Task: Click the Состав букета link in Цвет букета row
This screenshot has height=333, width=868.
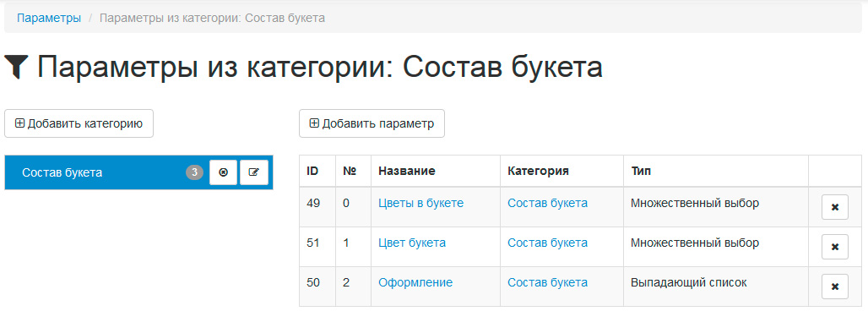Action: pyautogui.click(x=547, y=243)
